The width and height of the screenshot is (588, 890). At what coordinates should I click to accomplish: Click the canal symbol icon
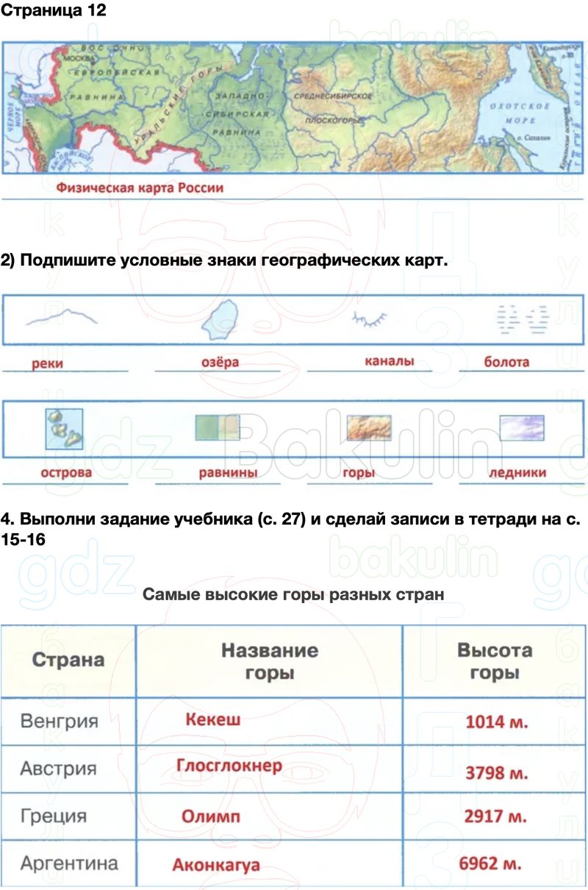tap(370, 318)
